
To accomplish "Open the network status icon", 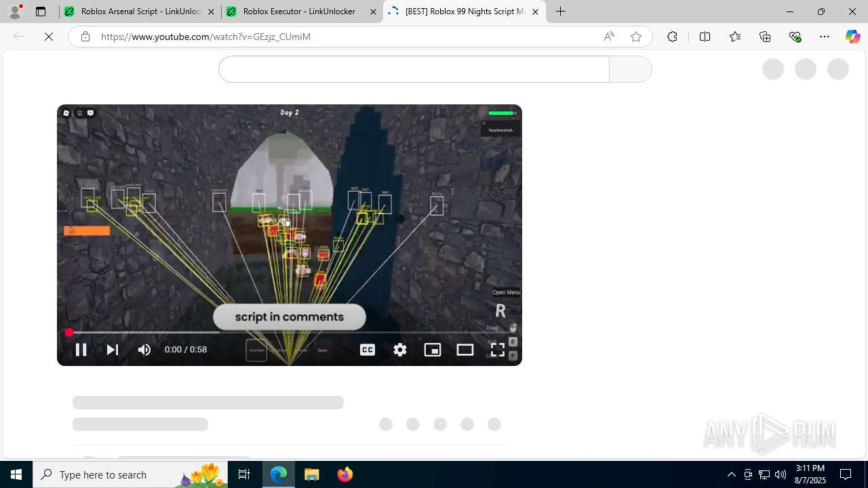I will coord(764,474).
